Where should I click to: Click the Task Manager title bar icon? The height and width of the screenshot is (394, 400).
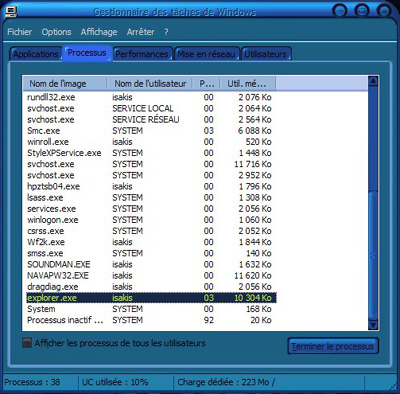click(11, 11)
